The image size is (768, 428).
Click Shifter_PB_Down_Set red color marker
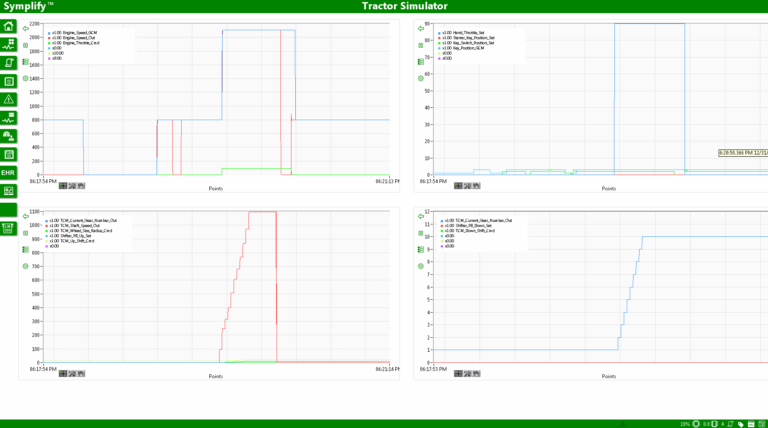(x=442, y=226)
